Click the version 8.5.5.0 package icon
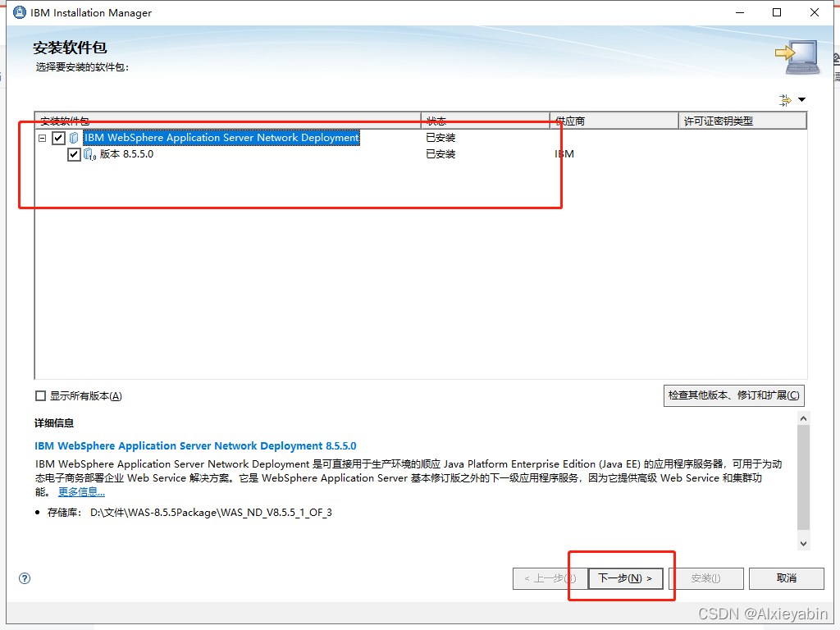The width and height of the screenshot is (840, 630). point(85,154)
